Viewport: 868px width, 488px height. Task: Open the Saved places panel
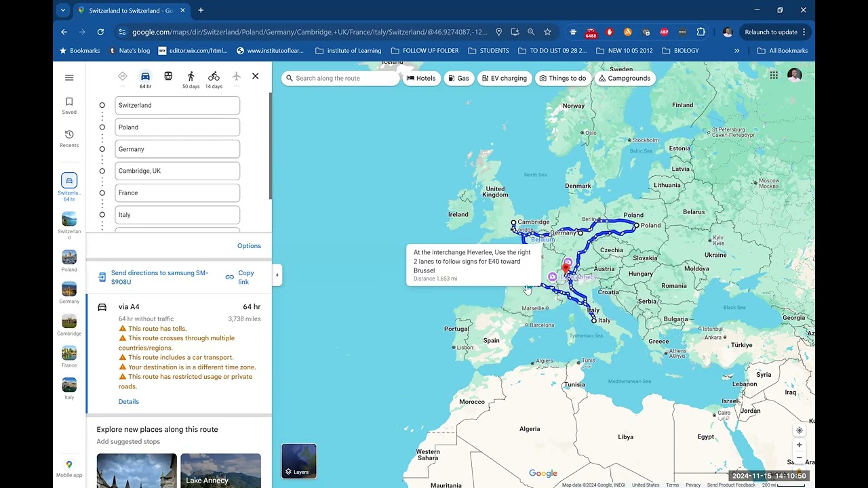(69, 106)
